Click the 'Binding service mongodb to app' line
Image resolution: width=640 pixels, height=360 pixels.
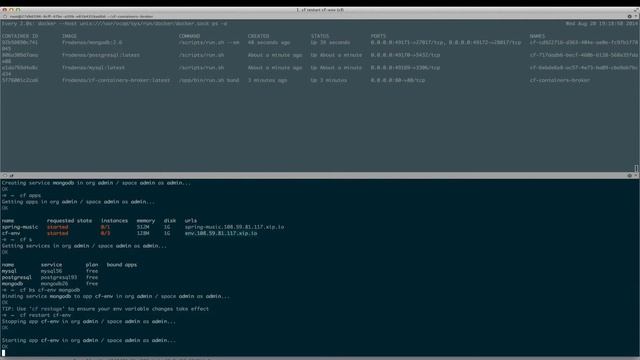[116, 296]
